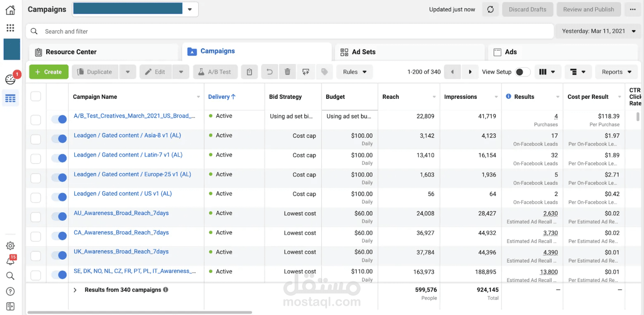
Task: Sort by the Delivery column arrow
Action: pyautogui.click(x=233, y=97)
